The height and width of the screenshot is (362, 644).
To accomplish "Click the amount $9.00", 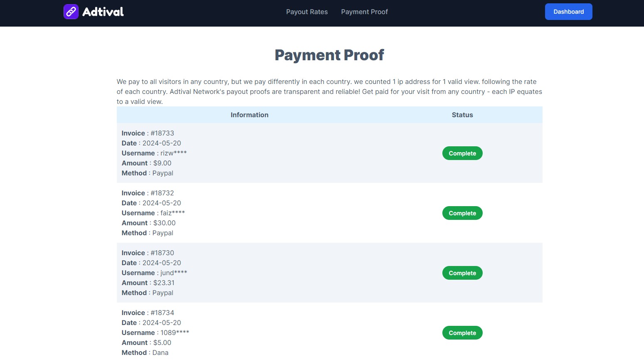I will click(162, 163).
